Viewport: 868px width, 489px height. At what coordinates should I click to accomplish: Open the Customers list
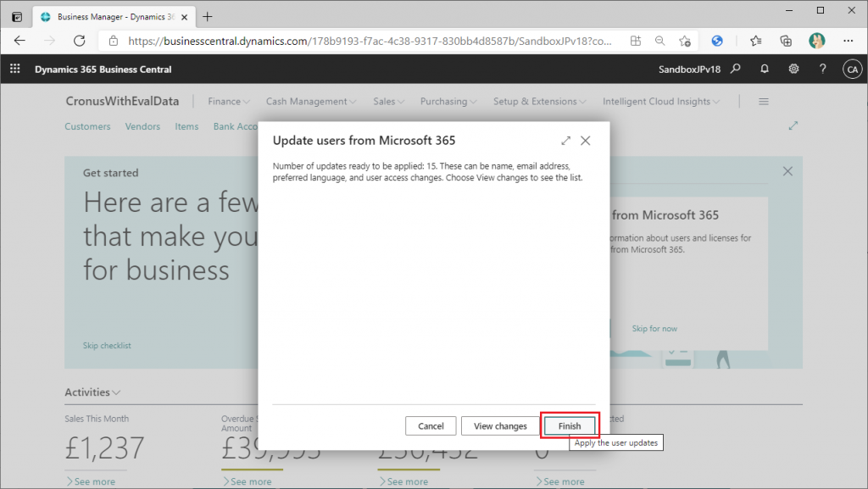[x=87, y=126]
